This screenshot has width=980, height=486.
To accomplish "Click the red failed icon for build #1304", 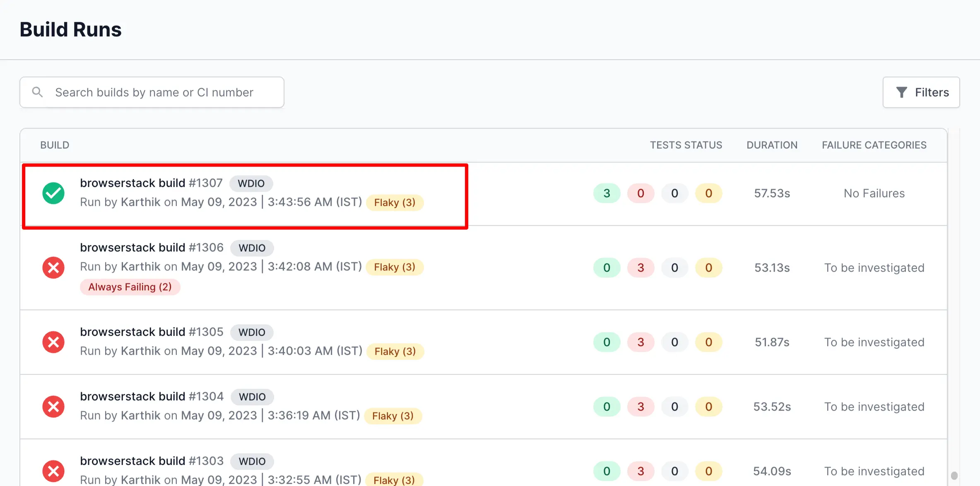I will tap(53, 407).
